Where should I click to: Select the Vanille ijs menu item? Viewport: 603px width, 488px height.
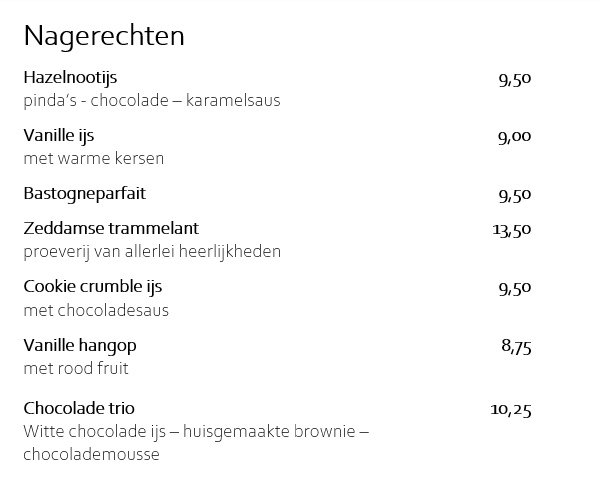coord(59,135)
